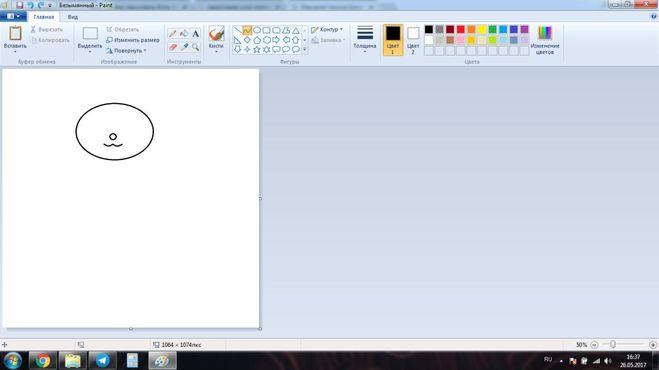Image resolution: width=659 pixels, height=370 pixels.
Task: Choose the oval shape in shapes gallery
Action: coord(257,30)
